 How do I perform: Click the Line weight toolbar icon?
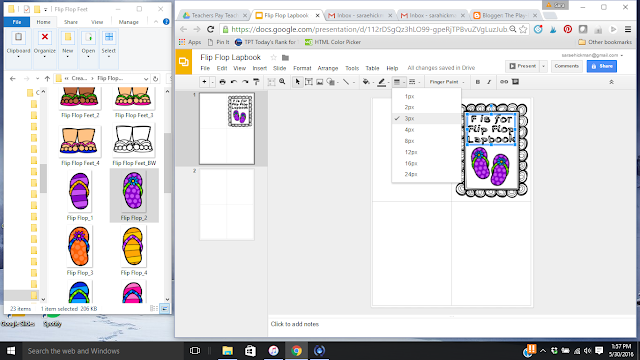[x=397, y=82]
